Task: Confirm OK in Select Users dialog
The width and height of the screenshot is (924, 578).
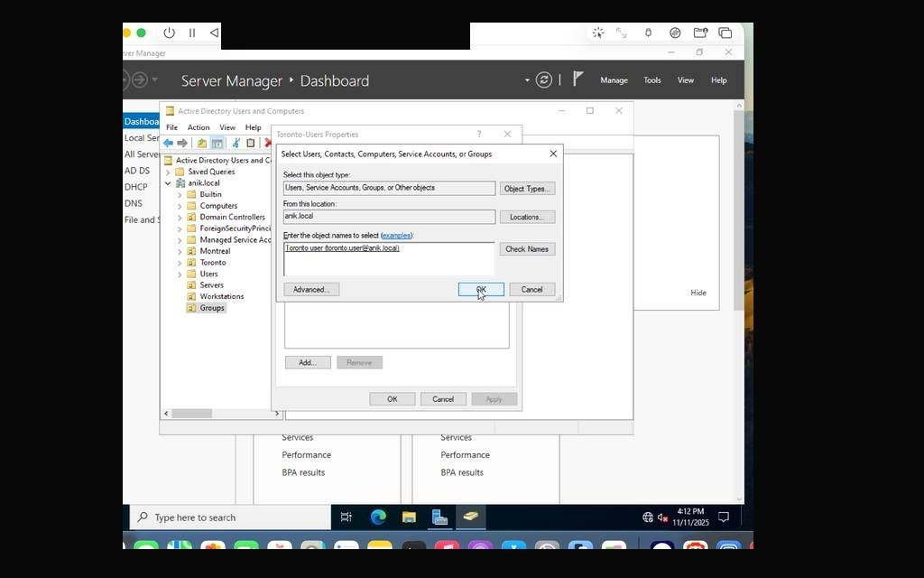Action: (481, 290)
